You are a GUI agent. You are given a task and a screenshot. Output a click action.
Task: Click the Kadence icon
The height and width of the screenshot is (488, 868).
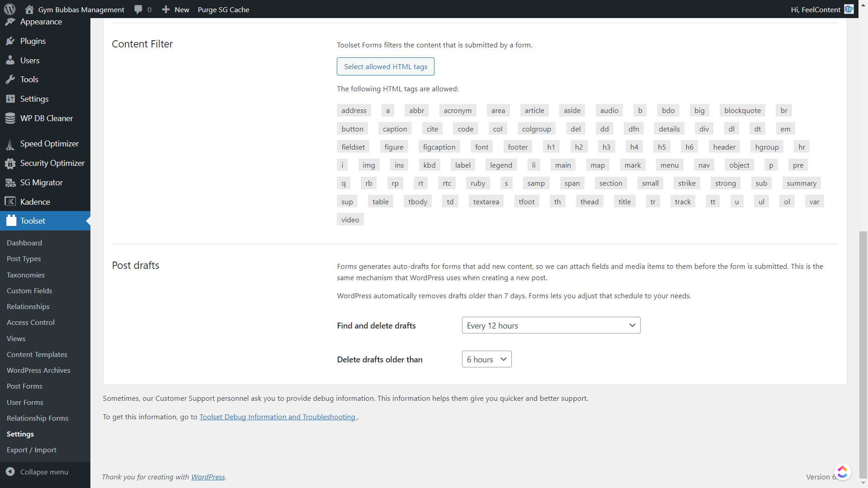pos(10,202)
